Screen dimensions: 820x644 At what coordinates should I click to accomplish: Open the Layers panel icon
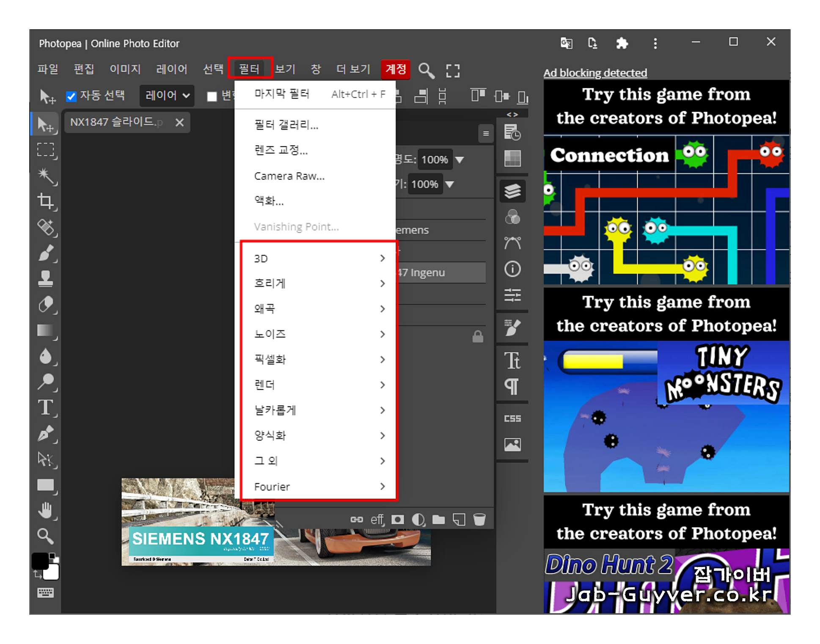(512, 191)
